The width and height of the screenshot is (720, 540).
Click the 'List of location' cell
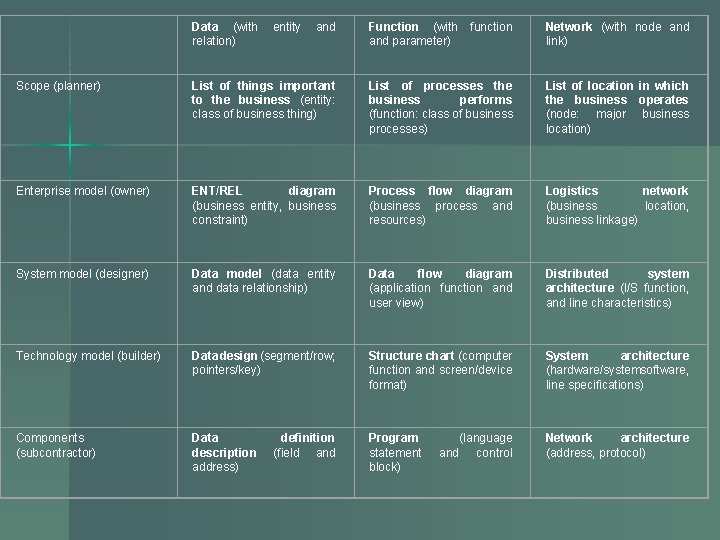[617, 107]
